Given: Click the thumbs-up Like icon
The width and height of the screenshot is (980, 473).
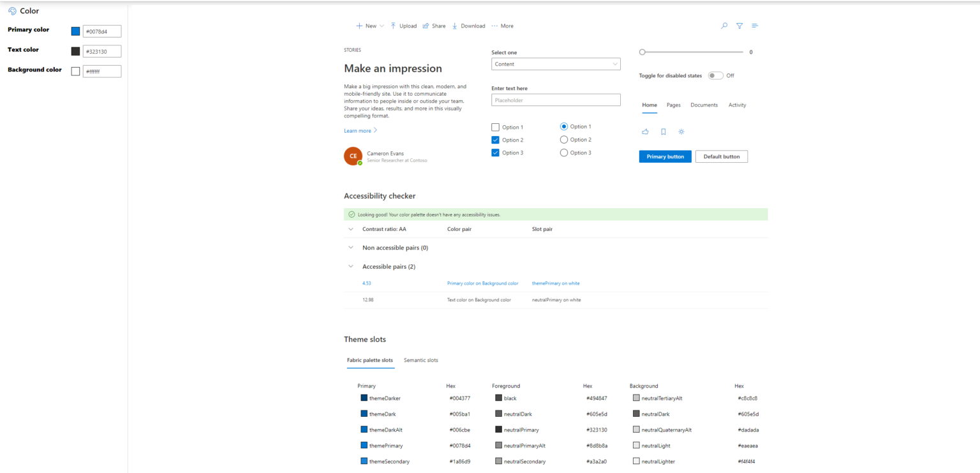Looking at the screenshot, I should [645, 131].
